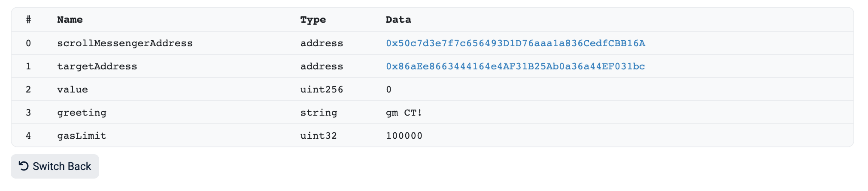
Task: Click the # column header
Action: 28,20
